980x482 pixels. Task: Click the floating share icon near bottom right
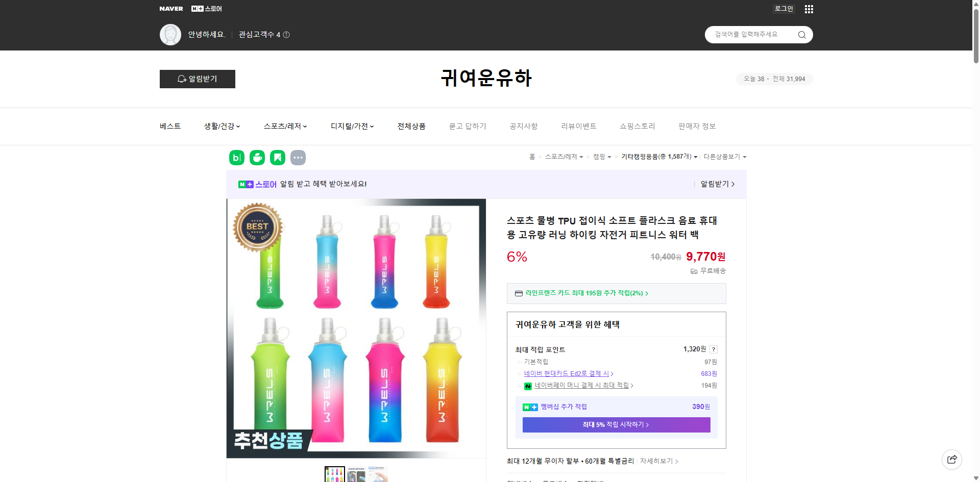952,459
